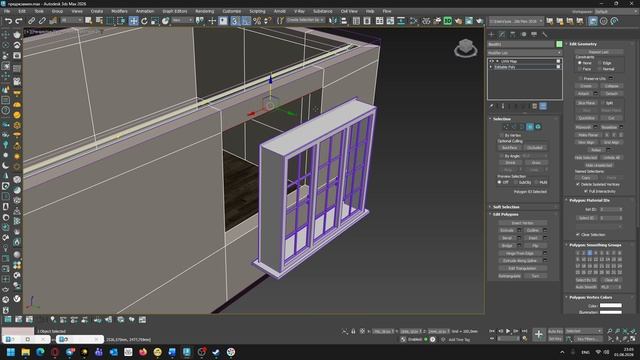Image resolution: width=640 pixels, height=360 pixels.
Task: Click the Zoom viewport navigation icon
Action: [610, 331]
